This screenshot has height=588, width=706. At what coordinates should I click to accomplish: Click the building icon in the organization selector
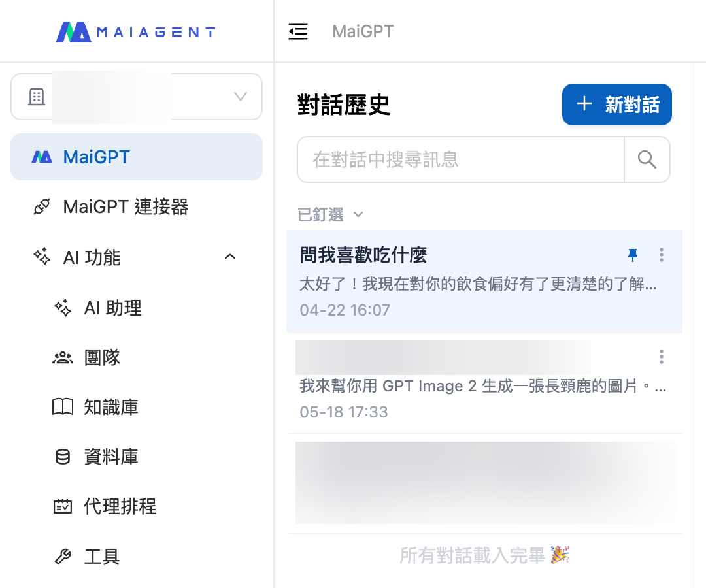37,97
